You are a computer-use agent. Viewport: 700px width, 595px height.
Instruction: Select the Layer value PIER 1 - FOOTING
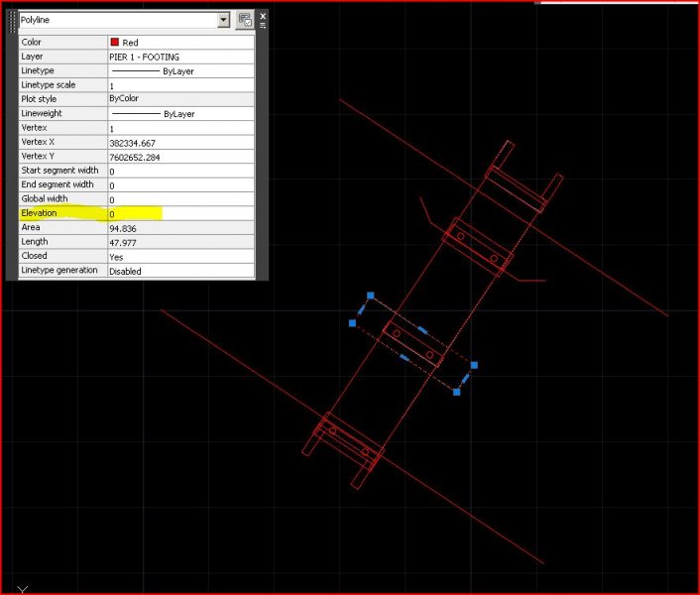tap(178, 58)
